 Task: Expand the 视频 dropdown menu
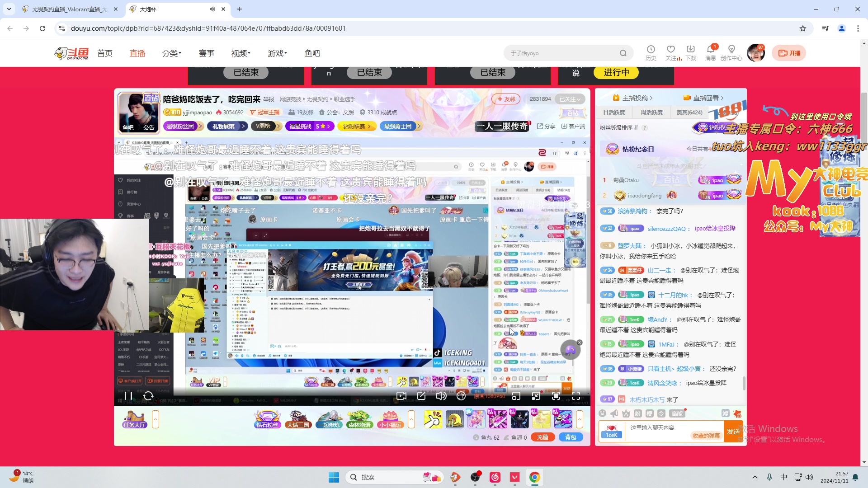[241, 53]
